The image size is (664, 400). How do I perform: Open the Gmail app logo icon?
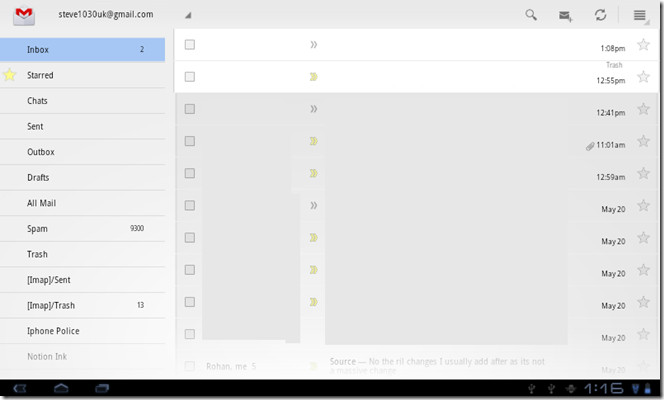click(x=24, y=16)
